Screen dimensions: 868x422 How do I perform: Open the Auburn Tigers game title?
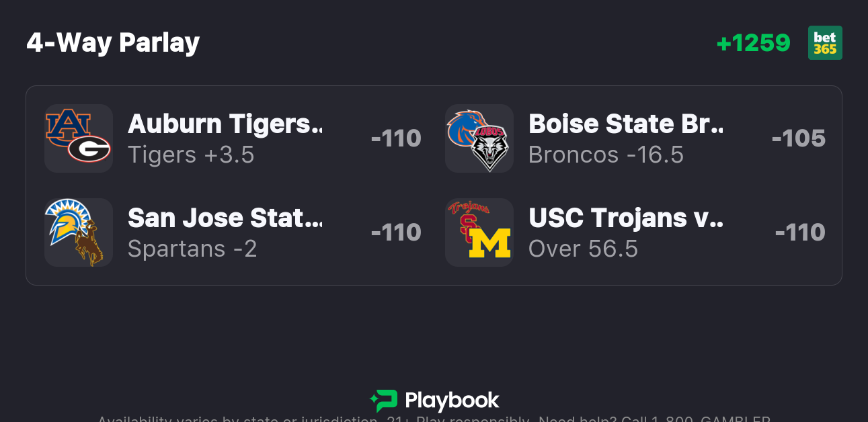[x=225, y=124]
